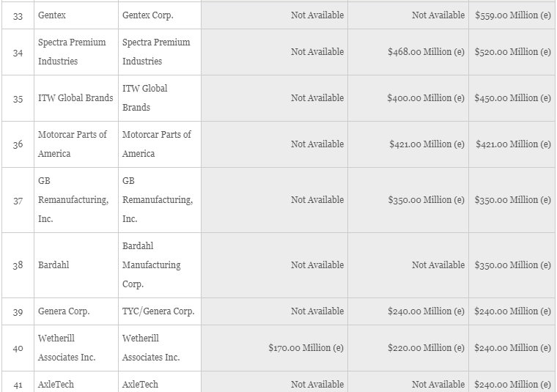Select GB Remanufacturing's Not Available cell
557x392 pixels.
317,200
